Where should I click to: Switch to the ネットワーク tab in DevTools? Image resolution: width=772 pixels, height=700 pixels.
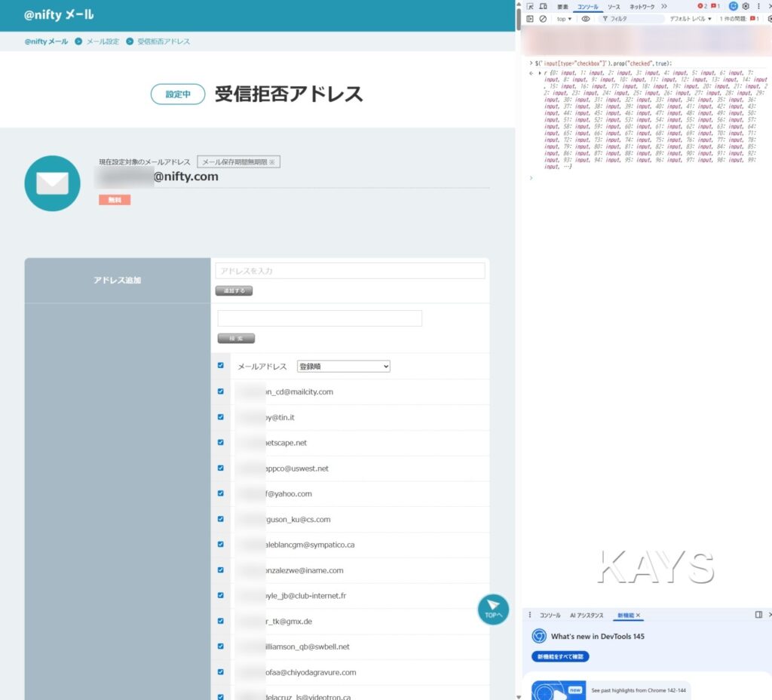click(x=642, y=7)
